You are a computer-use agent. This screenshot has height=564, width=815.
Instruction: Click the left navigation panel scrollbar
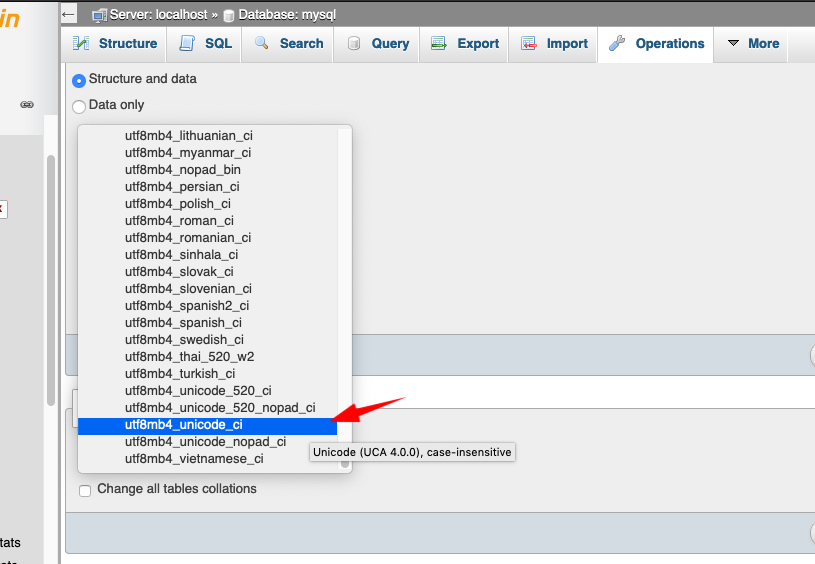[51, 280]
